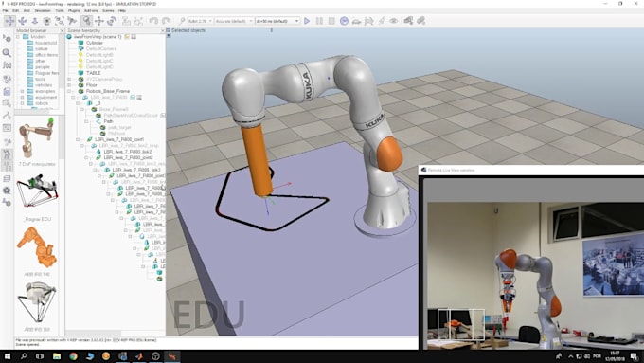The height and width of the screenshot is (363, 644).
Task: Select LBR_iiwa_7_R800_joint1 in the hierarchy
Action: (119, 139)
